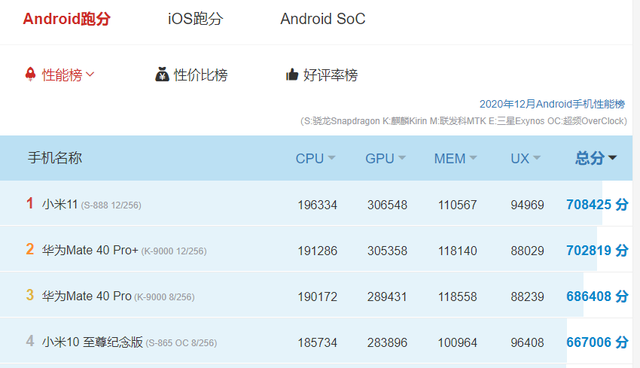This screenshot has height=368, width=640.
Task: Switch to the Android SoC tab
Action: [322, 19]
